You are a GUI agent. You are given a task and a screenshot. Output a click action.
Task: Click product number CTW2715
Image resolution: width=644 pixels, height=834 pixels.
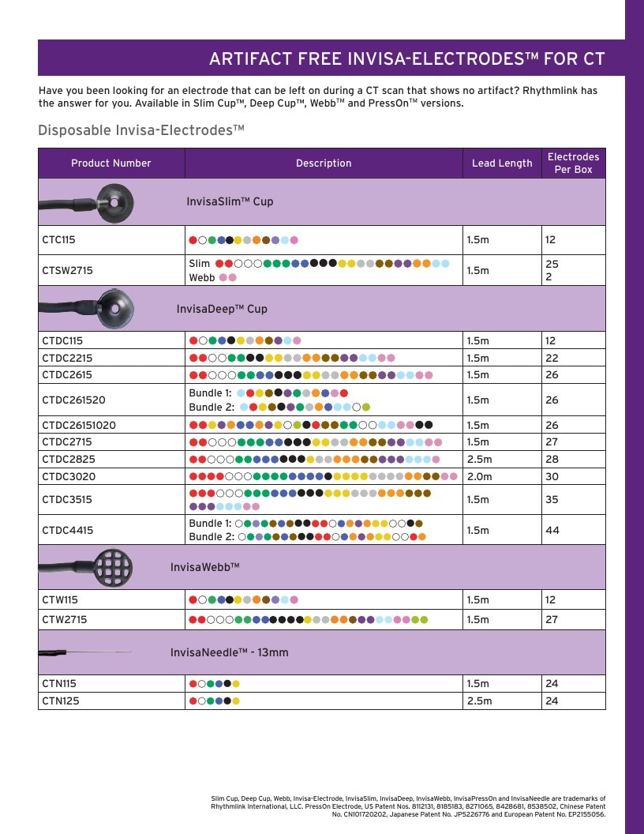(64, 620)
